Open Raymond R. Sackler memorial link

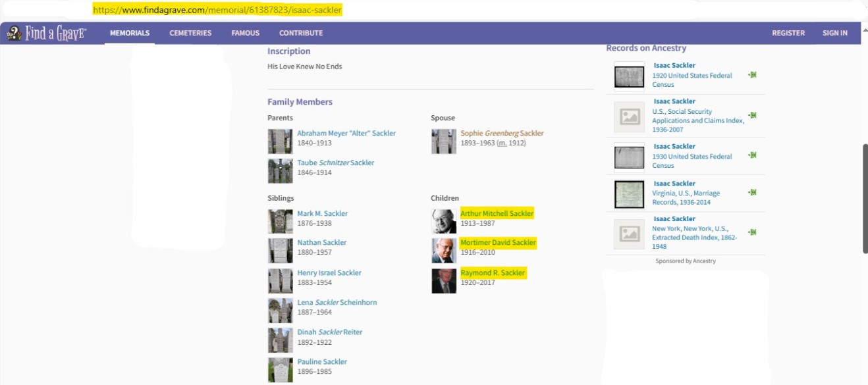click(x=493, y=272)
